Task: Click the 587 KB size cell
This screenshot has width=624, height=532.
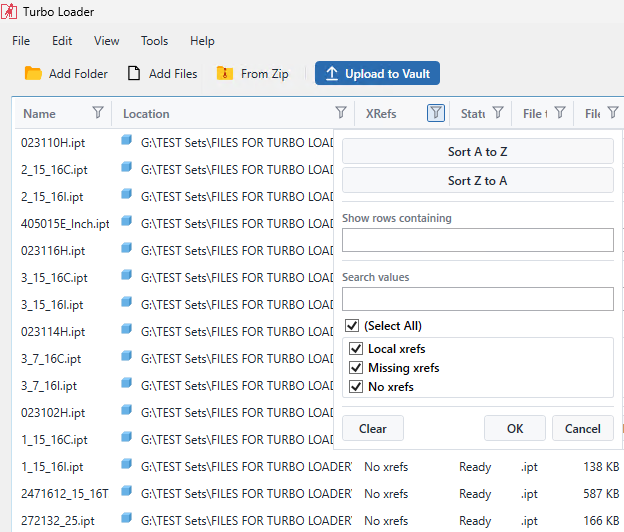Action: tap(601, 493)
